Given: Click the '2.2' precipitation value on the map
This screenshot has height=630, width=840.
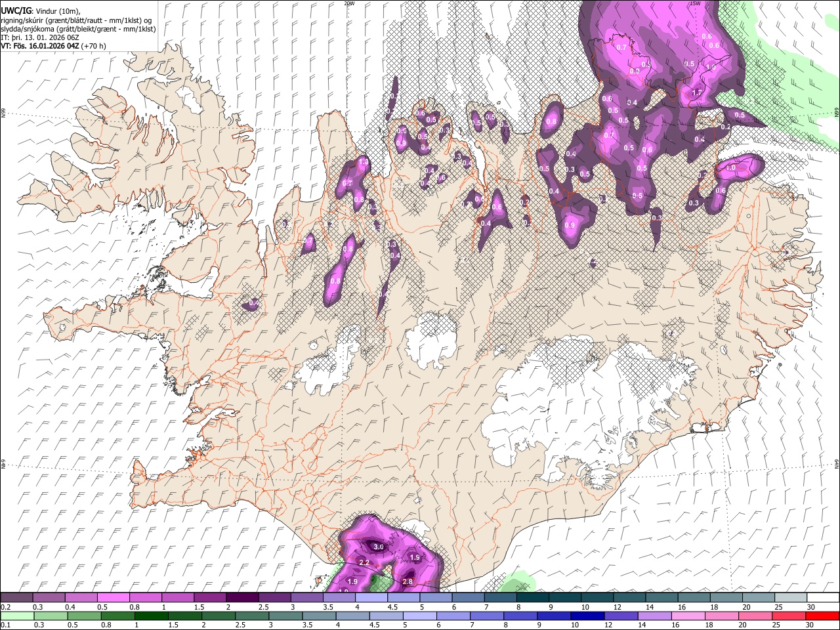Looking at the screenshot, I should click(365, 563).
